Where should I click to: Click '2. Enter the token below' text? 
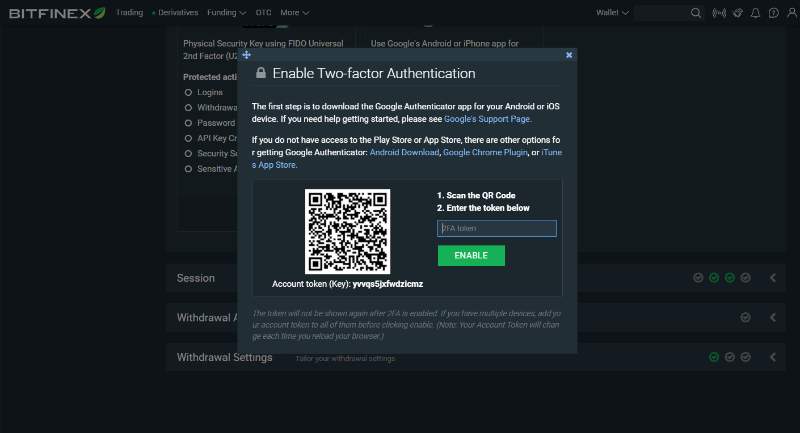[x=483, y=208]
